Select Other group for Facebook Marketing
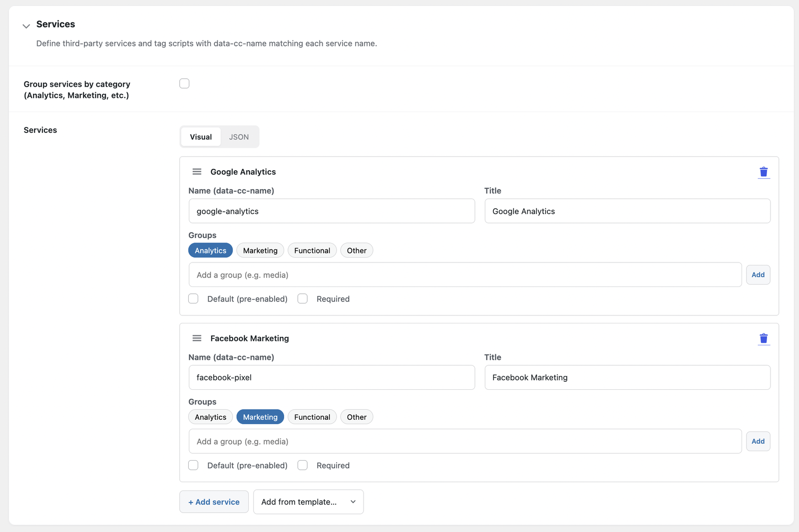 click(357, 417)
